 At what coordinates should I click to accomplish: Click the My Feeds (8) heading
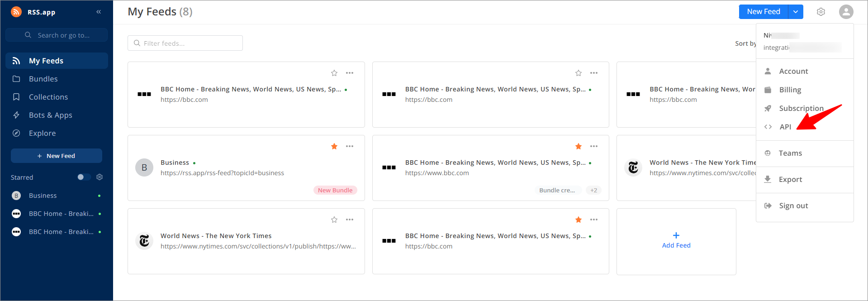pyautogui.click(x=160, y=12)
